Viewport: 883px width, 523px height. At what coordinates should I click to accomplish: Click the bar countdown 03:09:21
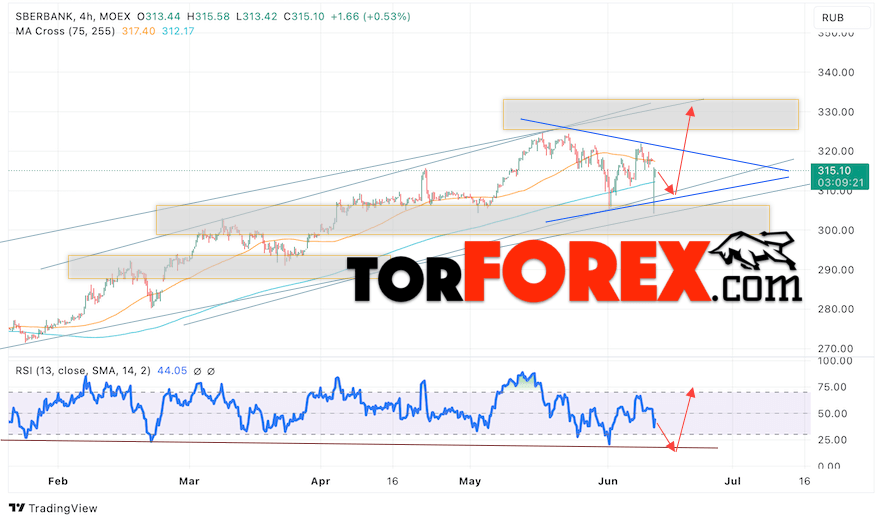840,183
